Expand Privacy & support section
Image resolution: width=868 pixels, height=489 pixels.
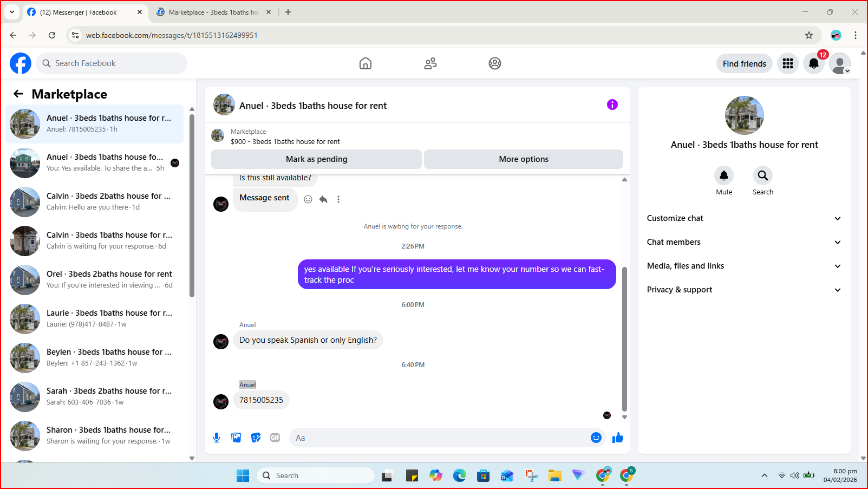point(744,290)
